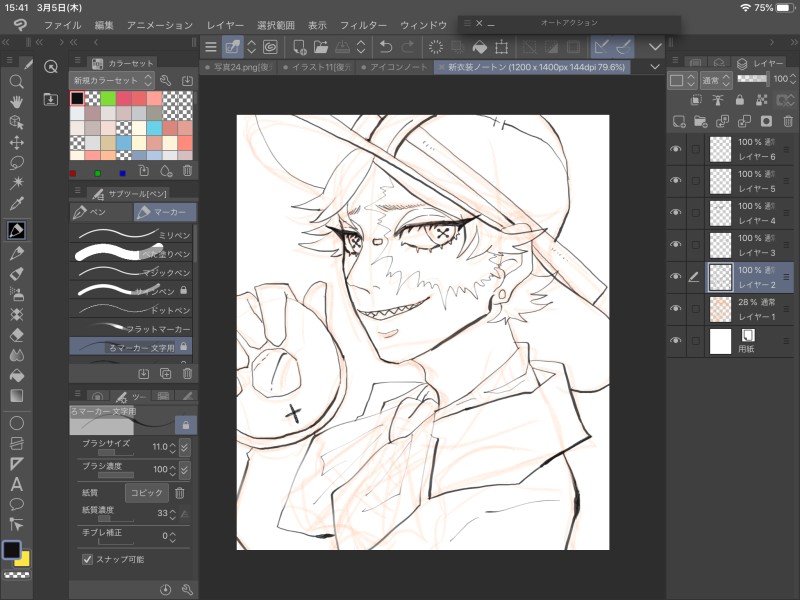Open the 新規カラーセット dropdown
Image resolution: width=800 pixels, height=600 pixels.
point(111,80)
